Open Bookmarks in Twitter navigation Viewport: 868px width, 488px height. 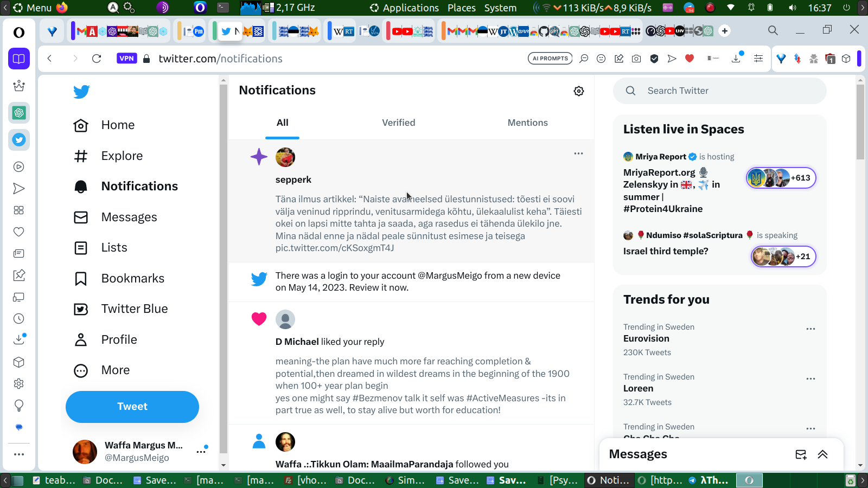point(119,279)
